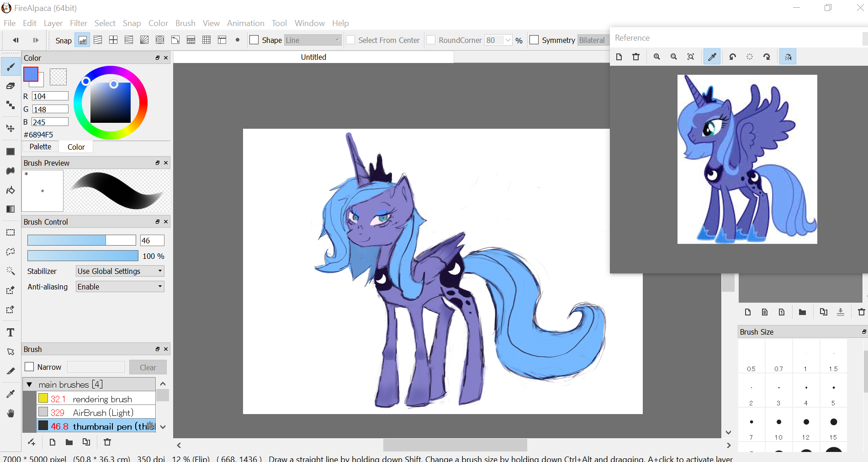This screenshot has width=868, height=462.
Task: Select the Move tool
Action: [11, 128]
